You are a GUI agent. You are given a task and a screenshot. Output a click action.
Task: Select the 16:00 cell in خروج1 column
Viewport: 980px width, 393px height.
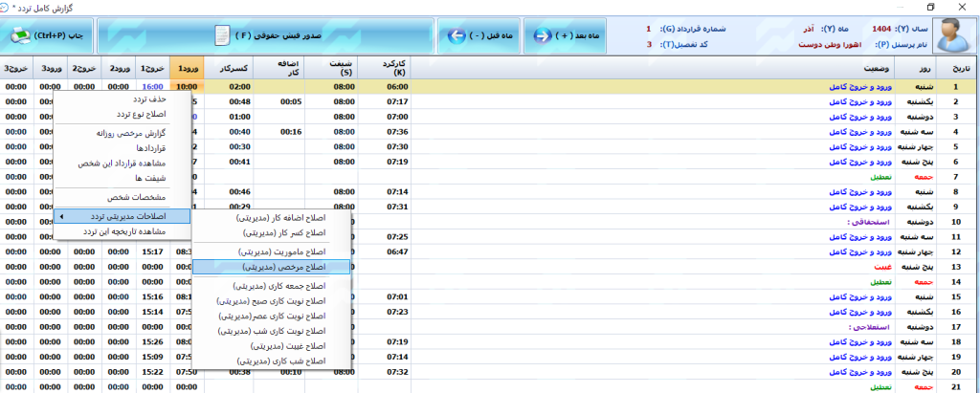tap(152, 86)
